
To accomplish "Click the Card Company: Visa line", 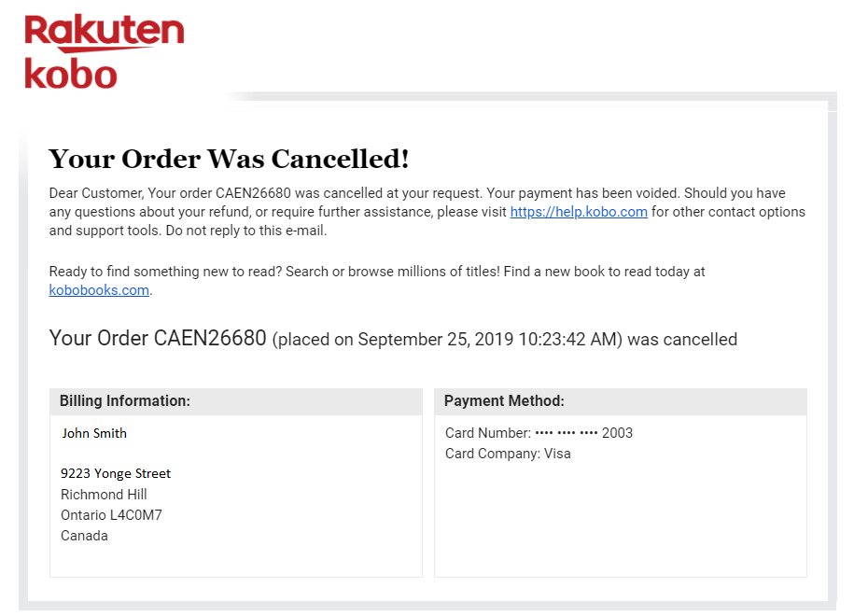I will [508, 454].
